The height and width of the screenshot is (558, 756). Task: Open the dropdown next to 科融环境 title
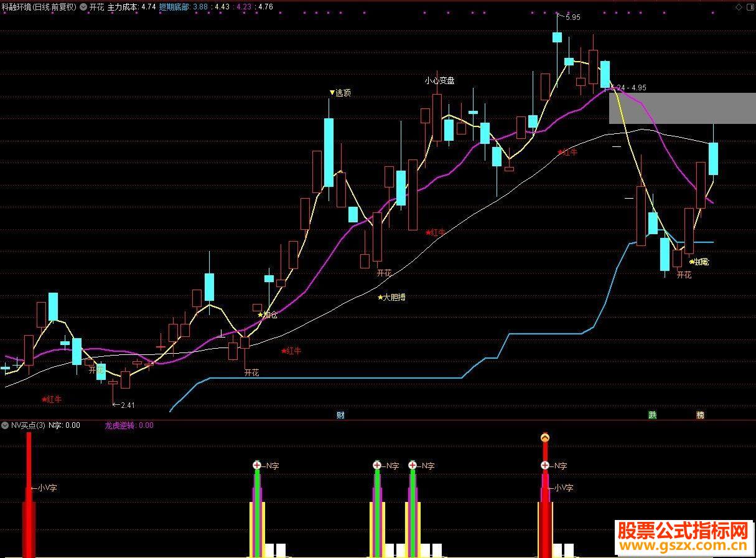pos(83,7)
